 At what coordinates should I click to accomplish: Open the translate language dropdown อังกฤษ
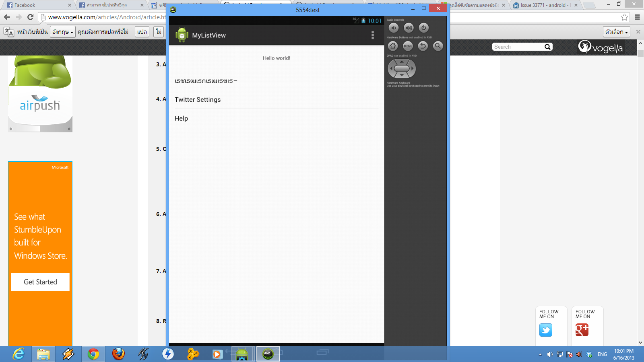click(63, 32)
